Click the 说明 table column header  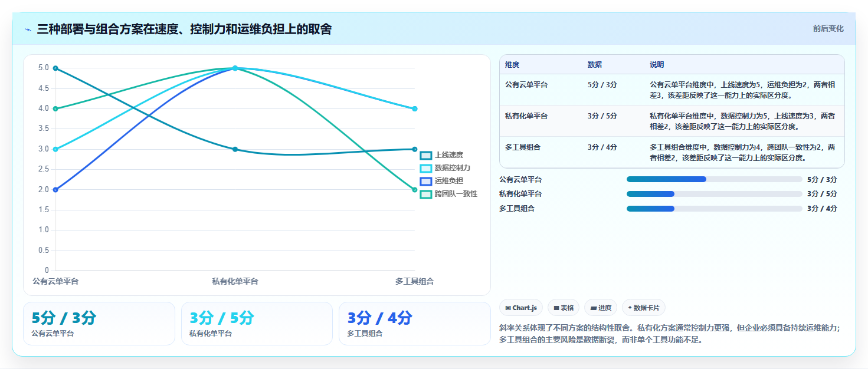[x=657, y=65]
